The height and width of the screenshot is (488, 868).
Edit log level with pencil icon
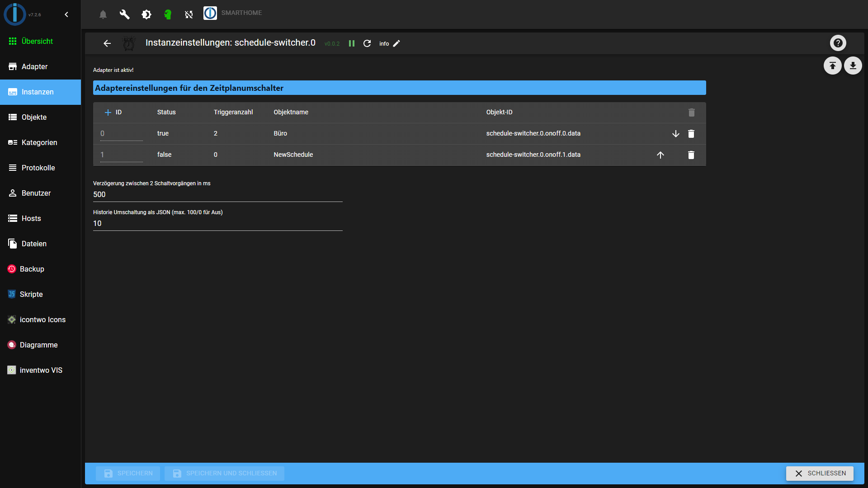[396, 43]
